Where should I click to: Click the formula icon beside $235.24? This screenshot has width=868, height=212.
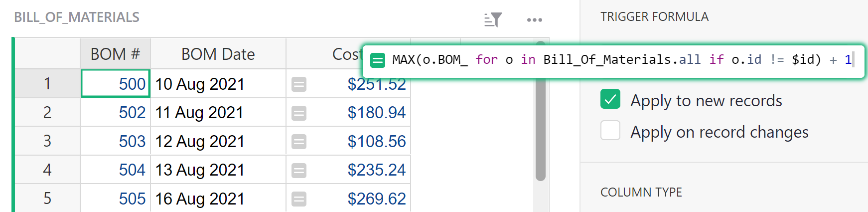pos(299,171)
